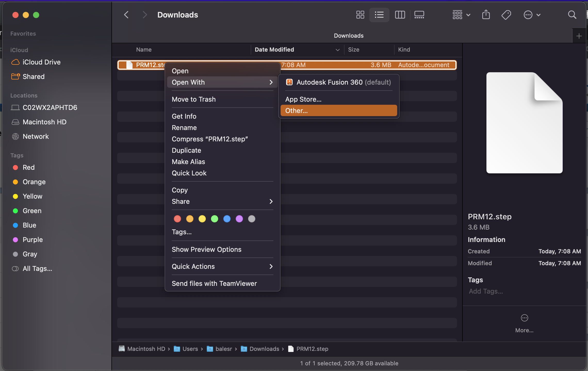Open the Quick Actions submenu
588x371 pixels.
193,266
